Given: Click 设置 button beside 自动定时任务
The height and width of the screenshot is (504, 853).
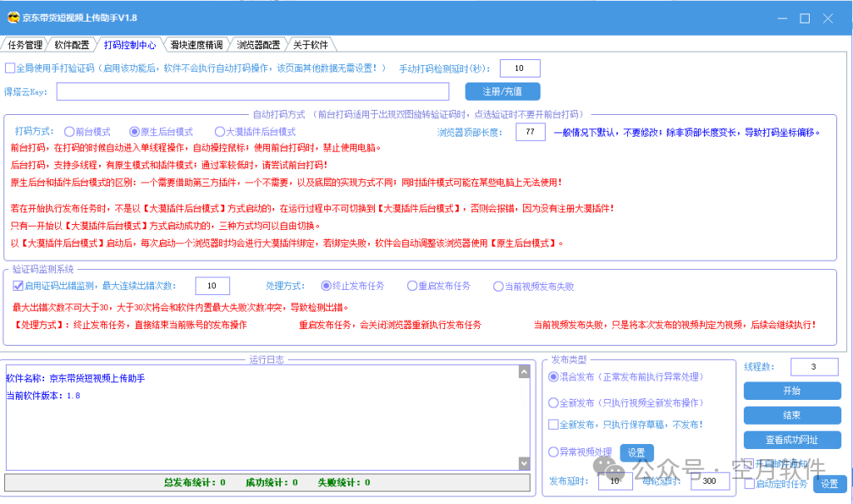Looking at the screenshot, I should 830,484.
